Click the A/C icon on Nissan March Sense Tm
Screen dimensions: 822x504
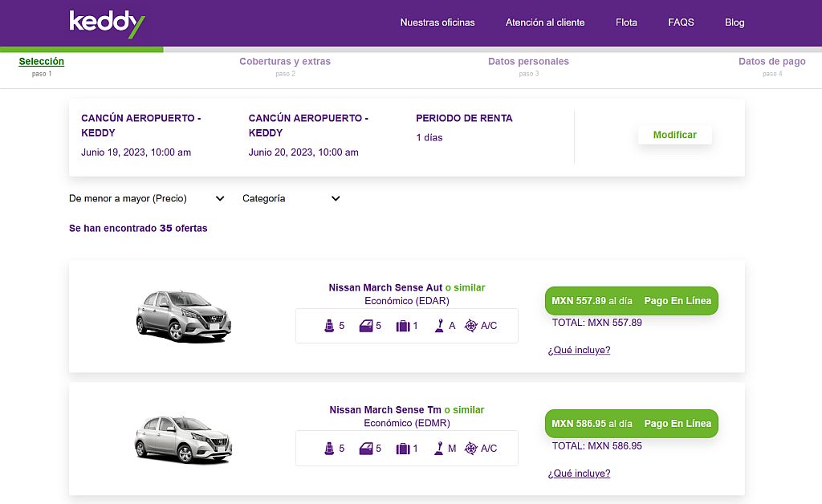click(x=472, y=448)
